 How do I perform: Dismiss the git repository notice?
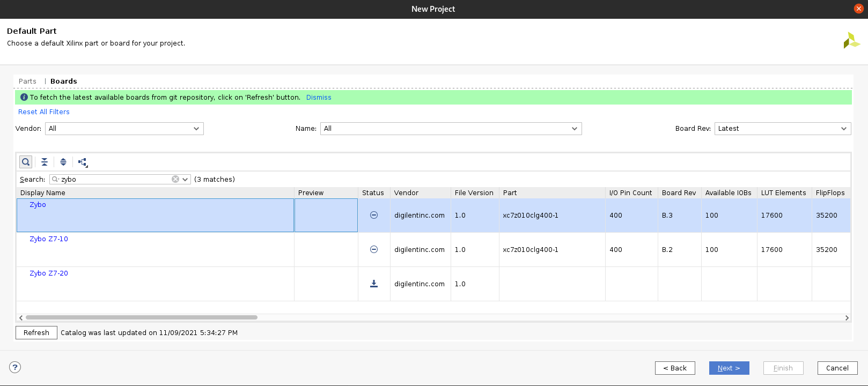pyautogui.click(x=319, y=98)
